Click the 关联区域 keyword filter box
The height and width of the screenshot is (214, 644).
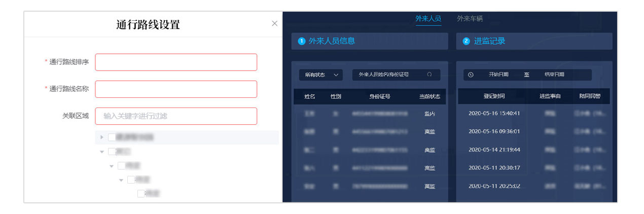point(176,116)
